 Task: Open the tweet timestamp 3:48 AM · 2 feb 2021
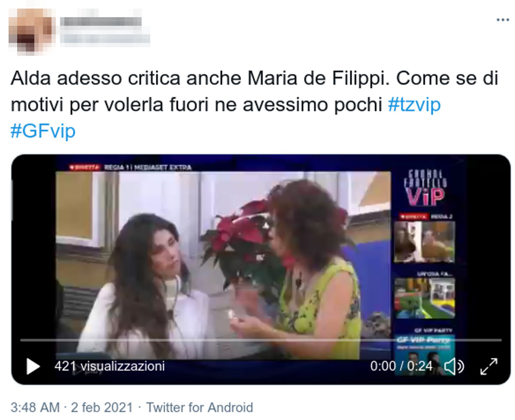click(72, 407)
